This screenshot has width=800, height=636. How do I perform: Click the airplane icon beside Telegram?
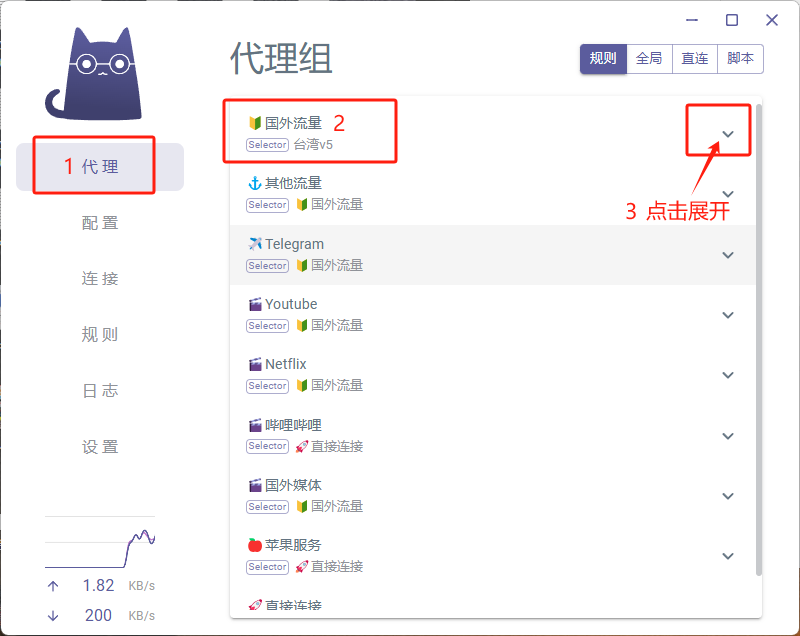pos(254,244)
